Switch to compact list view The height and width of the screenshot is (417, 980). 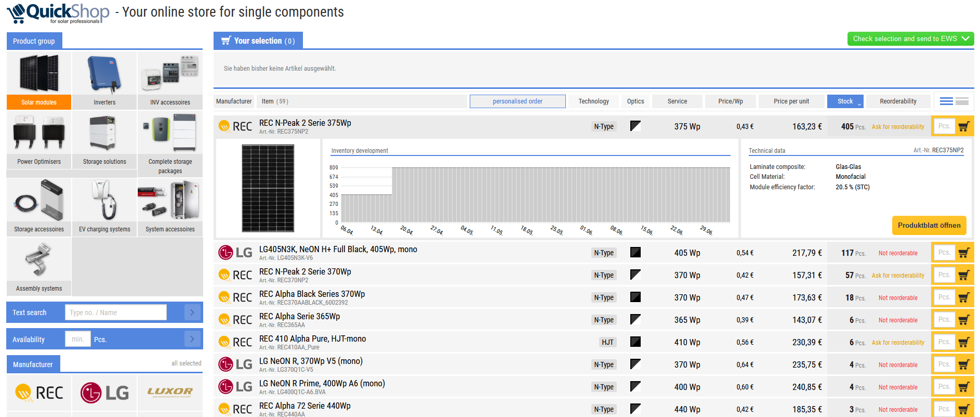946,101
